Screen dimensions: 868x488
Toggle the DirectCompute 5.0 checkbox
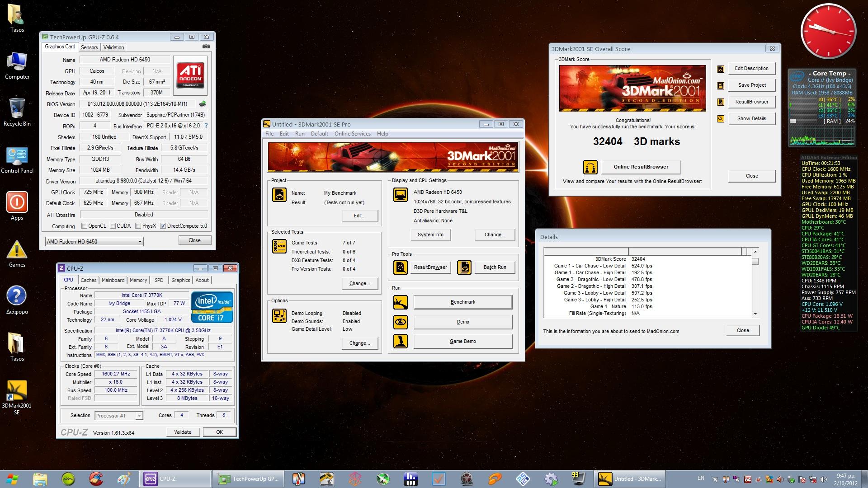pyautogui.click(x=163, y=226)
